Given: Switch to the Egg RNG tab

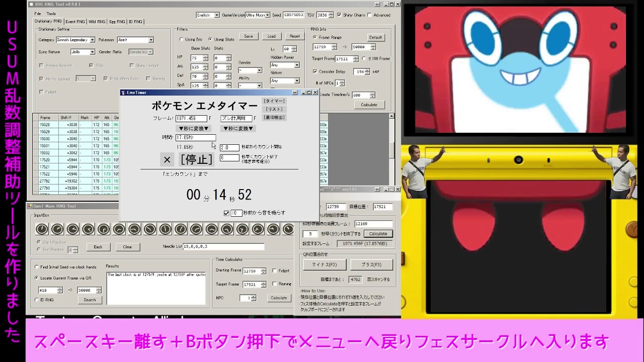Looking at the screenshot, I should pyautogui.click(x=117, y=22).
